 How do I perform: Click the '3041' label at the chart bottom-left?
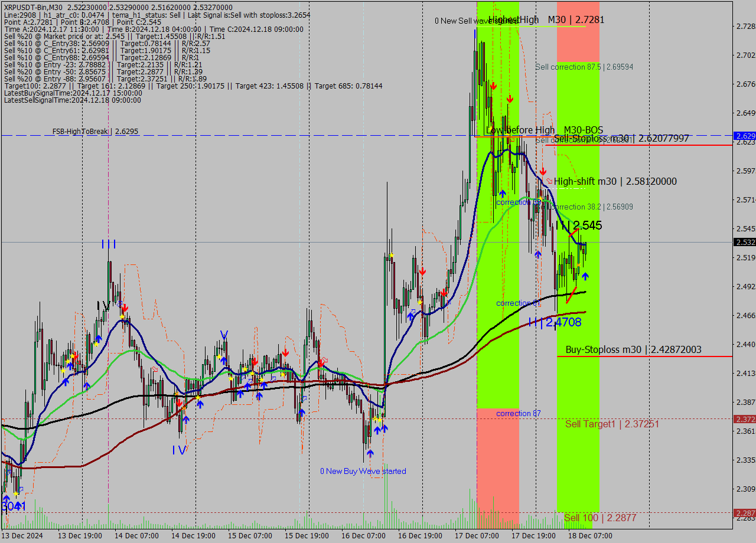point(14,506)
